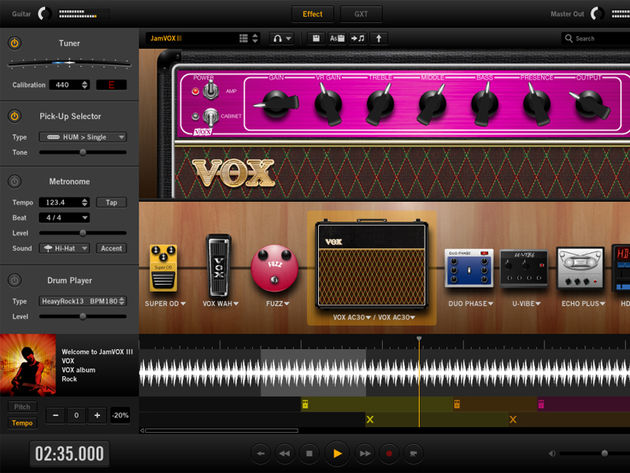Click the GAIN knob on the amp
The image size is (630, 473).
[x=277, y=104]
